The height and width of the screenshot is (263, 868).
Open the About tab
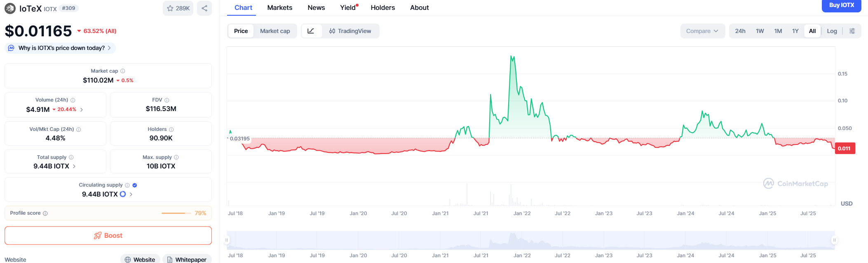420,7
